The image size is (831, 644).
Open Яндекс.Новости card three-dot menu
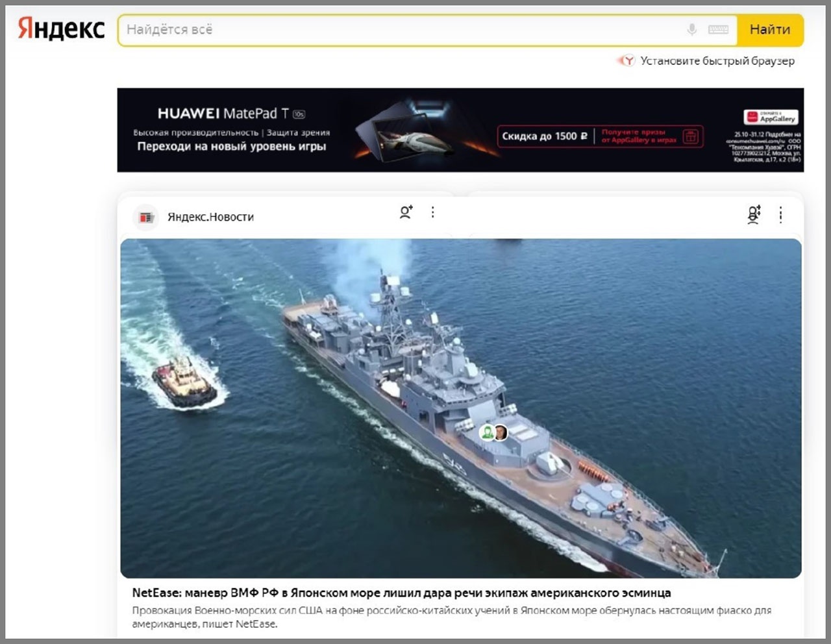coord(433,212)
